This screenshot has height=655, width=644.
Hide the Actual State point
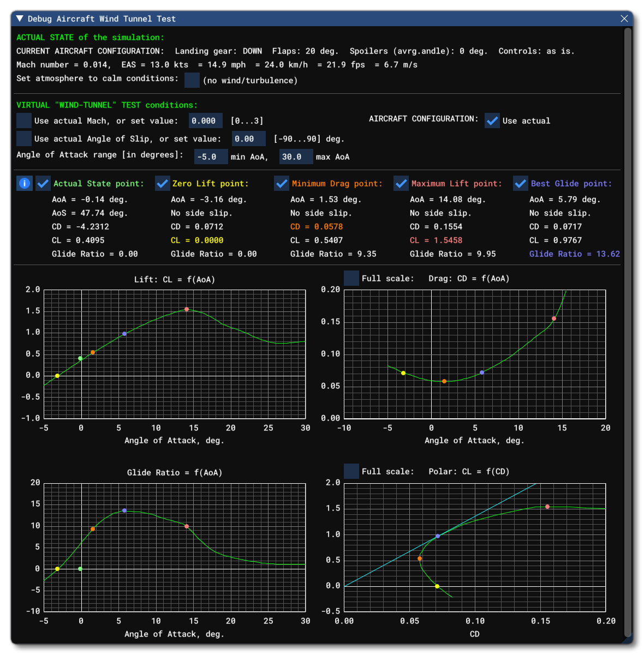[43, 184]
